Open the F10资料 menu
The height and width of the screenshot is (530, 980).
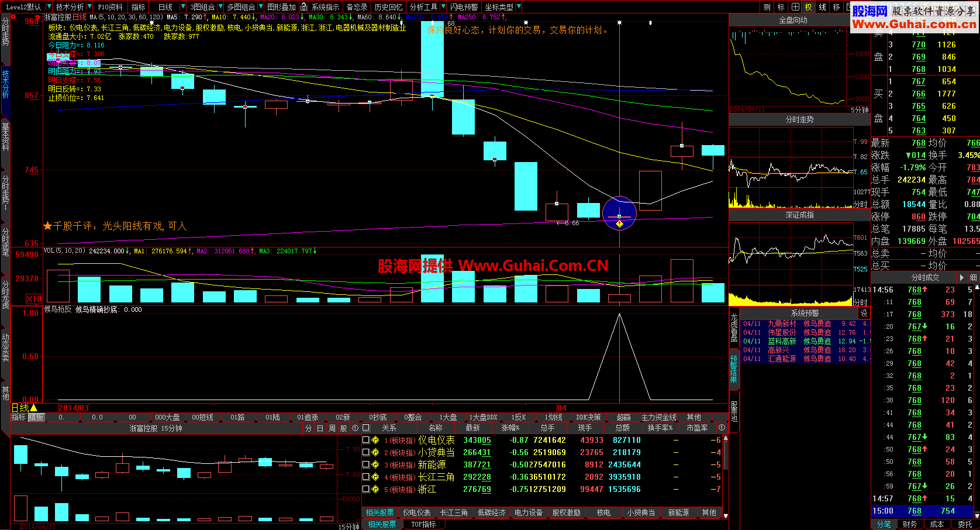[x=110, y=7]
